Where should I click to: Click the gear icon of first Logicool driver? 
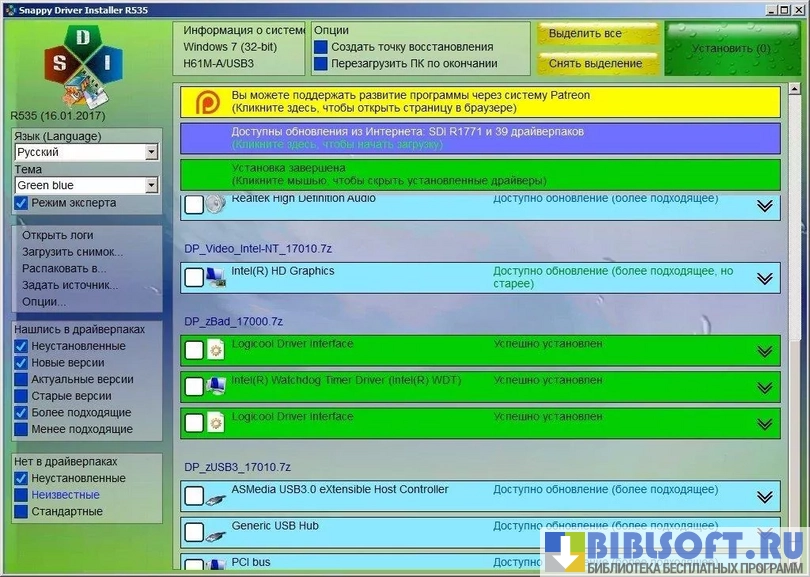tap(216, 350)
